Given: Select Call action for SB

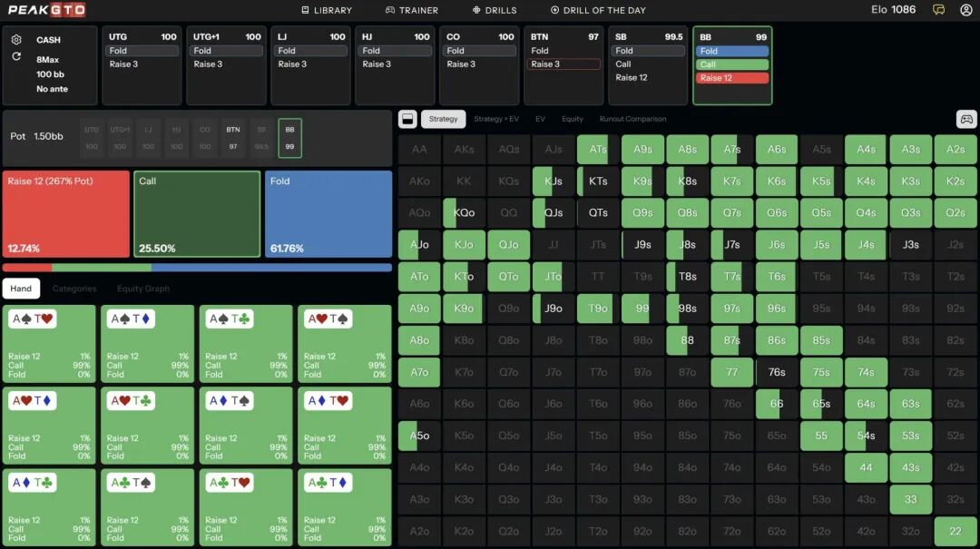Looking at the screenshot, I should (647, 64).
